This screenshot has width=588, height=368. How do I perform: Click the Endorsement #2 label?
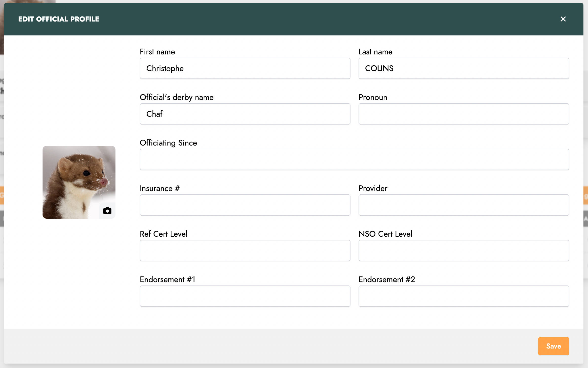pyautogui.click(x=387, y=279)
